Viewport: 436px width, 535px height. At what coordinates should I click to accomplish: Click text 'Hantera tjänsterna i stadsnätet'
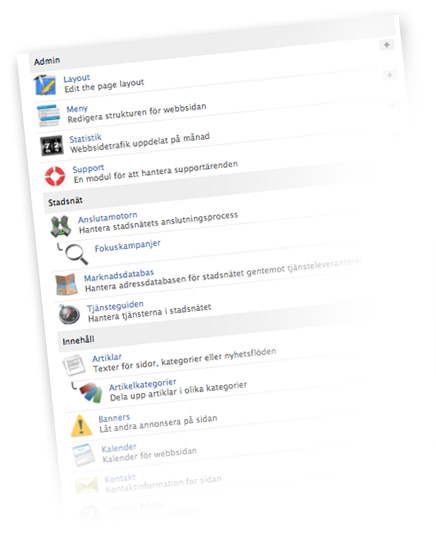pyautogui.click(x=149, y=313)
